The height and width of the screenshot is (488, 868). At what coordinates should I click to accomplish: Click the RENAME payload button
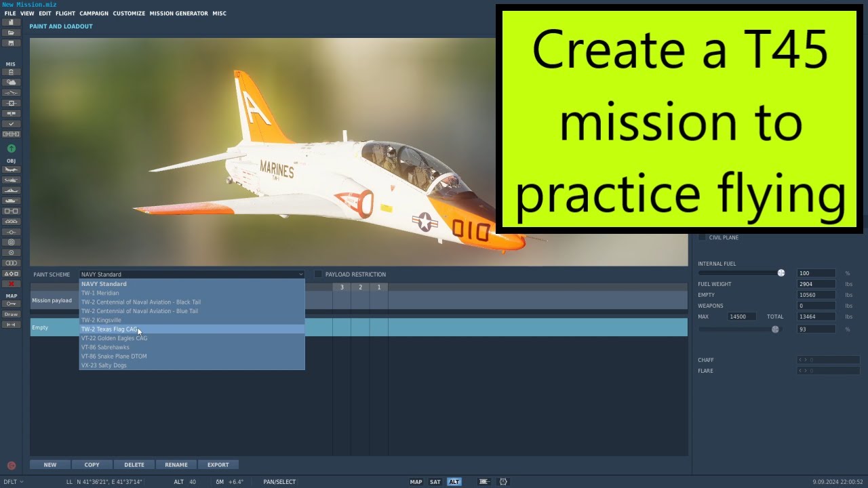click(176, 465)
